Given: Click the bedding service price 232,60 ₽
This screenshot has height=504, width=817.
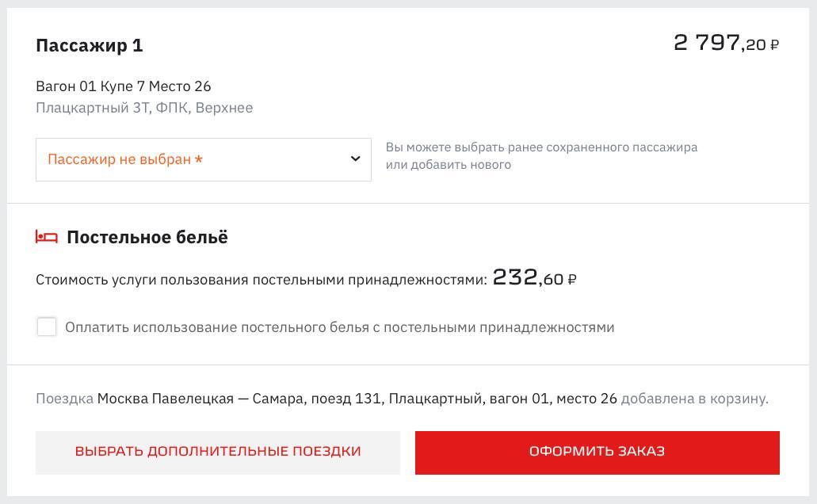Looking at the screenshot, I should pyautogui.click(x=533, y=277).
